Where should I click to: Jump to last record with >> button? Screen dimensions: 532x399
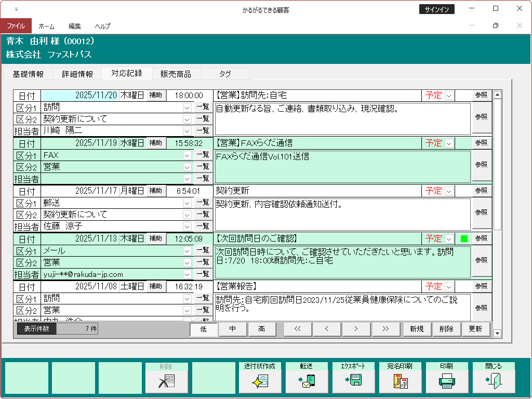point(385,329)
